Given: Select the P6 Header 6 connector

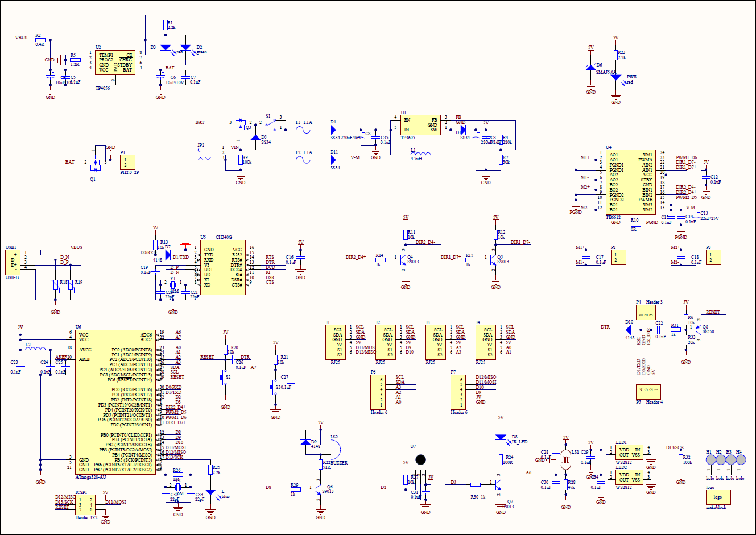Looking at the screenshot, I should tap(378, 392).
